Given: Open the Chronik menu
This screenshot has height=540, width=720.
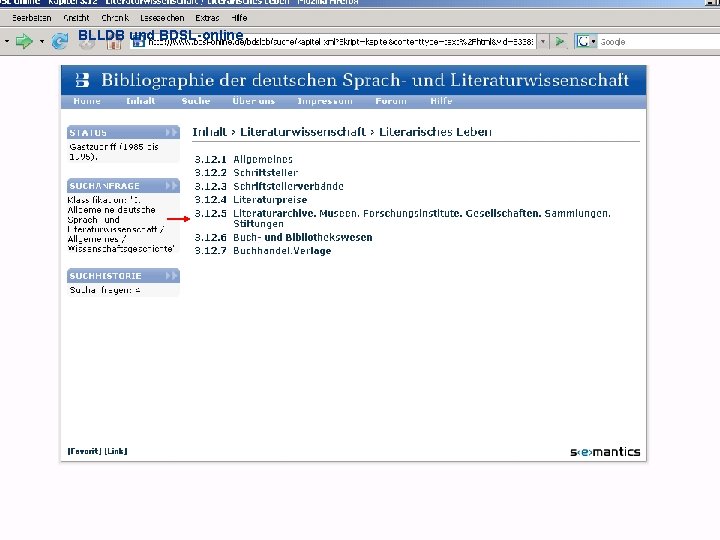Looking at the screenshot, I should pos(115,18).
